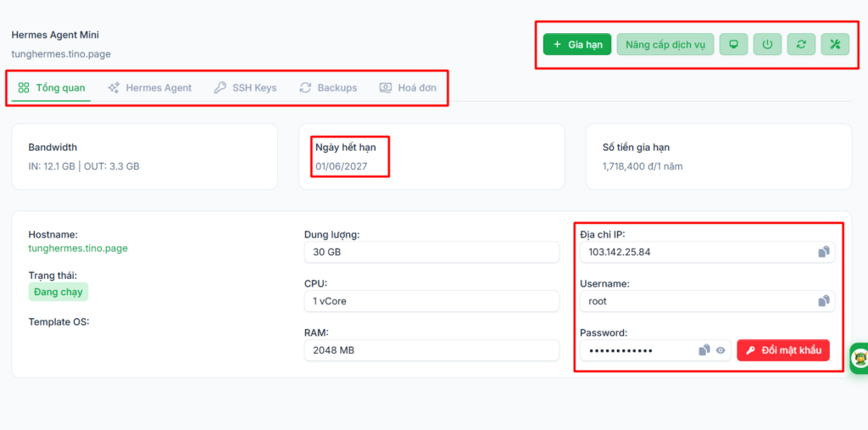Click the Địa chỉ IP field 103.142.25.84
The image size is (868, 430).
708,252
